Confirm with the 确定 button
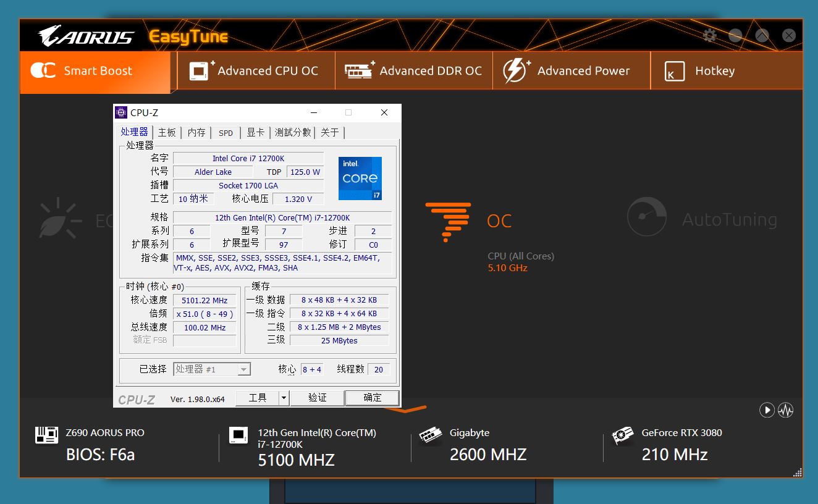This screenshot has height=504, width=818. click(373, 398)
